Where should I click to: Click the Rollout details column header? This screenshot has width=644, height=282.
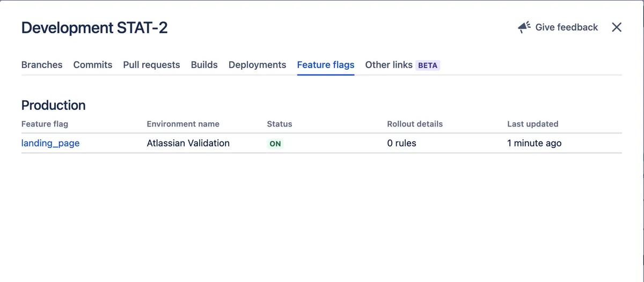click(x=415, y=124)
